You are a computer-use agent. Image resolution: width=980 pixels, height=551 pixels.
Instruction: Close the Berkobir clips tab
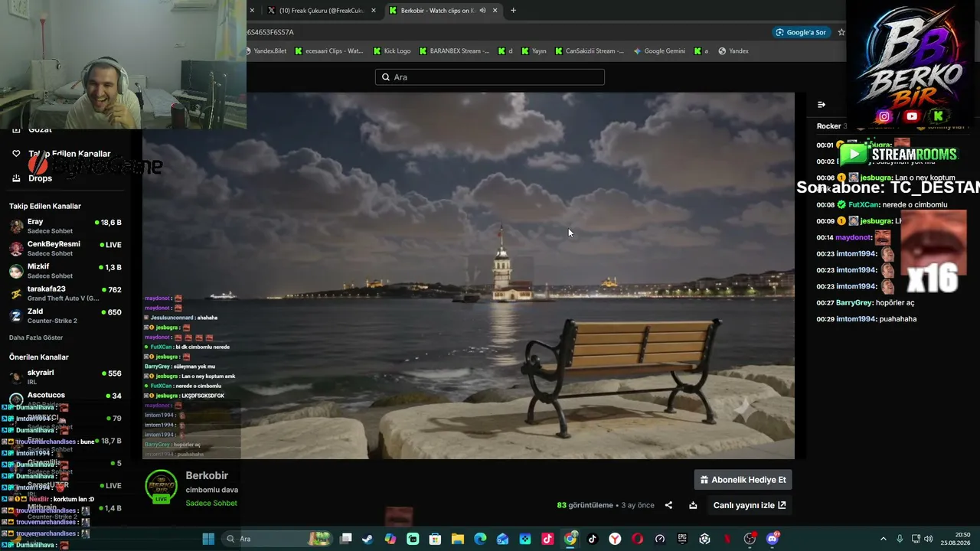tap(495, 11)
